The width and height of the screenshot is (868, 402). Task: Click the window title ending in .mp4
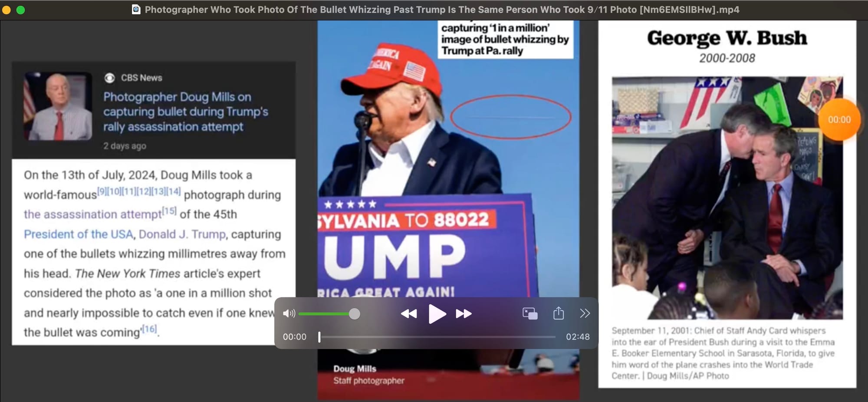pos(442,10)
